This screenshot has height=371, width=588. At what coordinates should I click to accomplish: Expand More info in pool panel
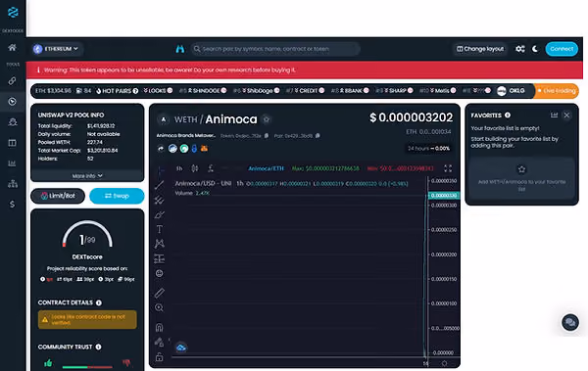[x=87, y=176]
